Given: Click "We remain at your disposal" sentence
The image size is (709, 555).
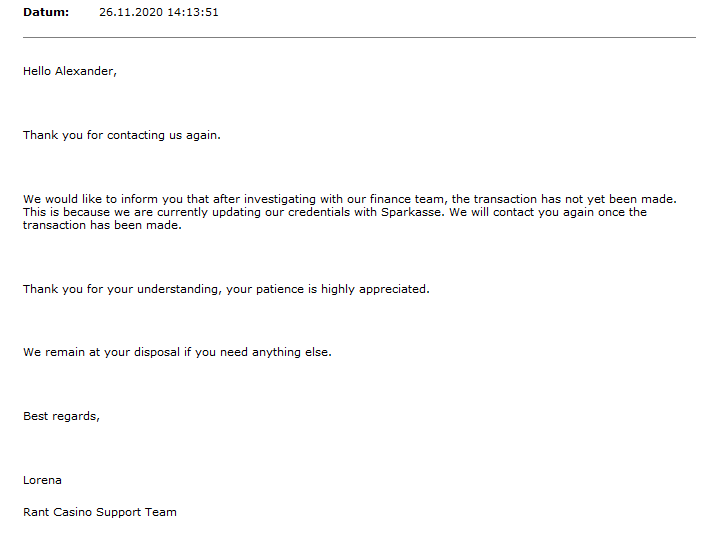Looking at the screenshot, I should coord(101,352).
